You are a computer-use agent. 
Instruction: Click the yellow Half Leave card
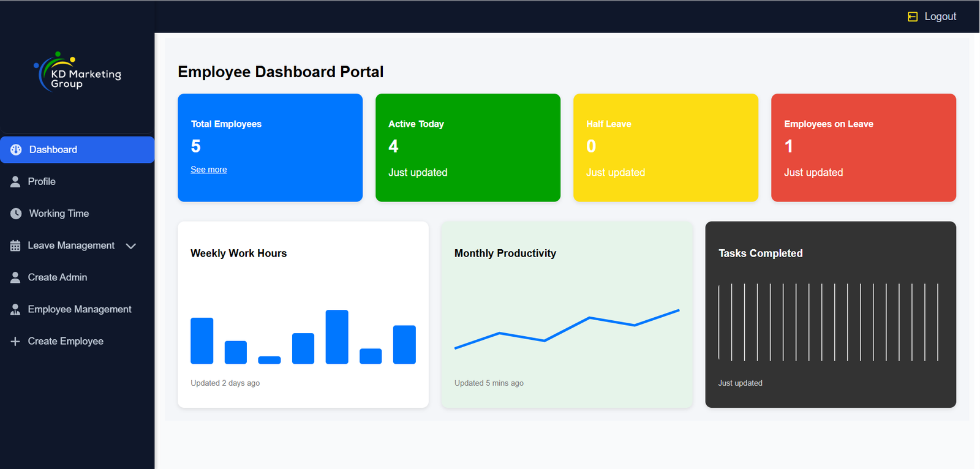tap(666, 148)
